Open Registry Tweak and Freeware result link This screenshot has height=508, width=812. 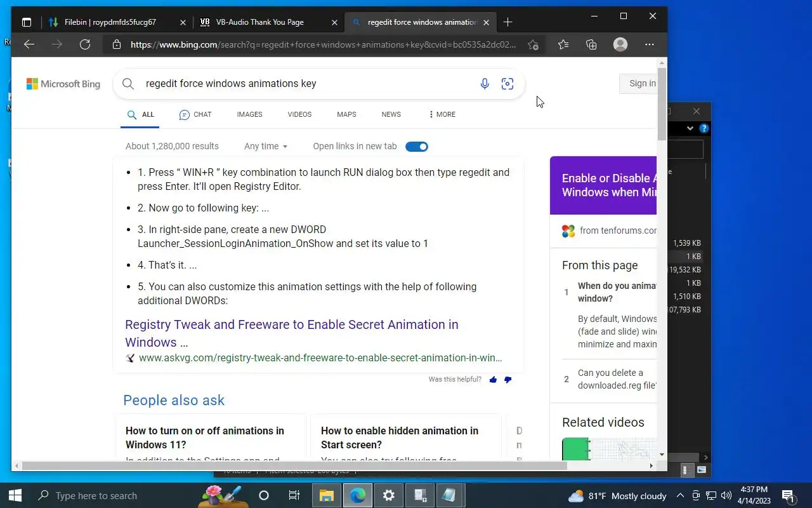pos(292,333)
